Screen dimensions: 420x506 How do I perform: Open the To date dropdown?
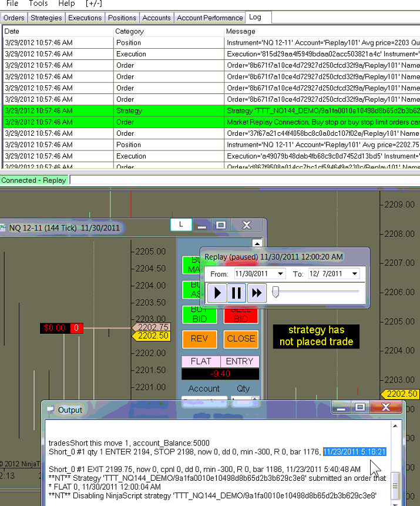pyautogui.click(x=355, y=274)
